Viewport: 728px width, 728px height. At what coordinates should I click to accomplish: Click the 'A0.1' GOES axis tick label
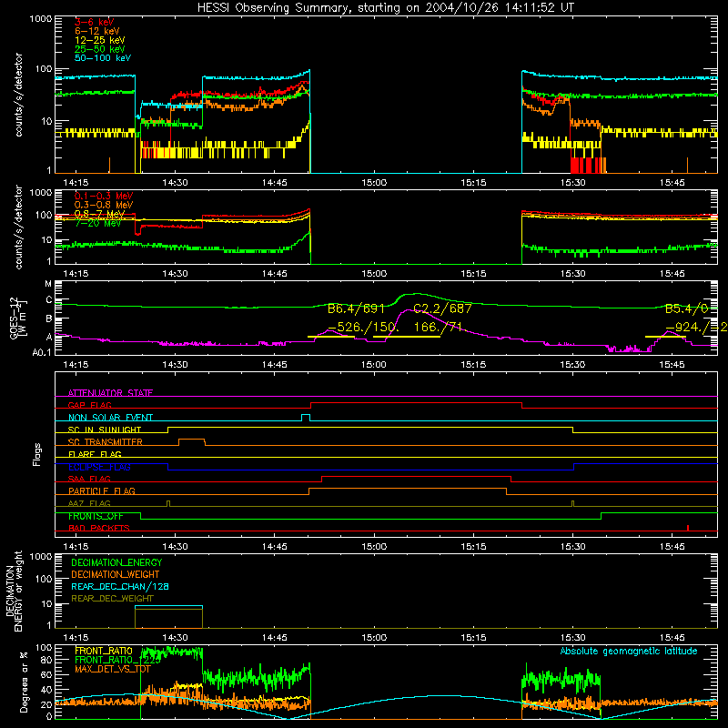42,353
